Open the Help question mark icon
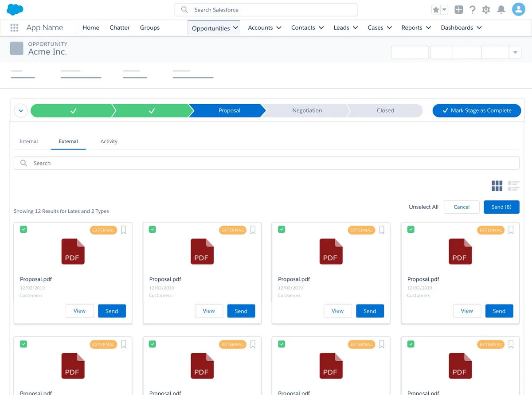 tap(473, 10)
